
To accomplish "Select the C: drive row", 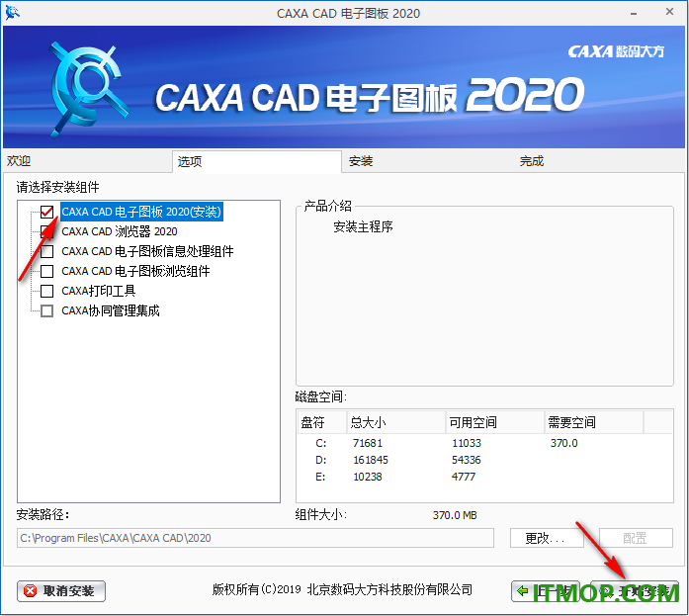I will coord(484,443).
